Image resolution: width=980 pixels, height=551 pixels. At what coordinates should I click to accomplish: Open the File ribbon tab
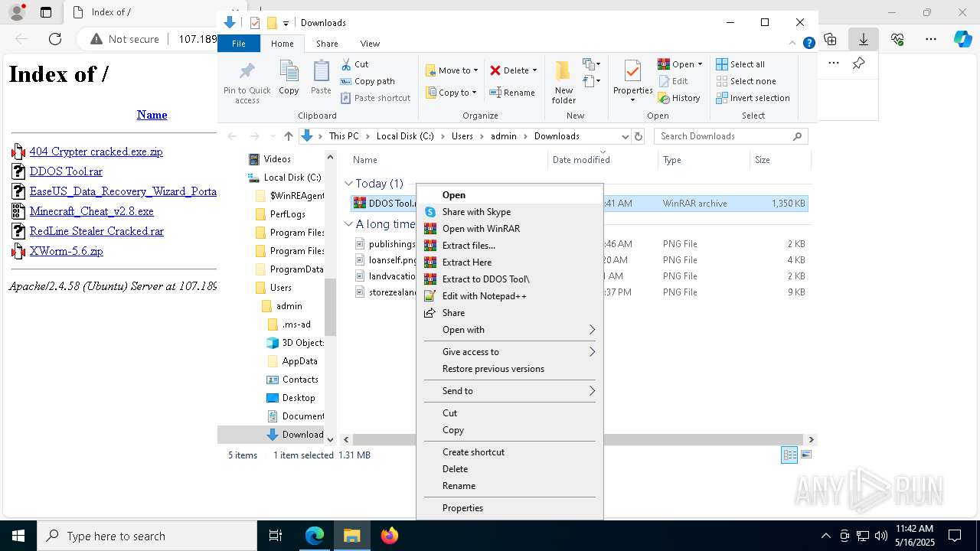[x=239, y=44]
